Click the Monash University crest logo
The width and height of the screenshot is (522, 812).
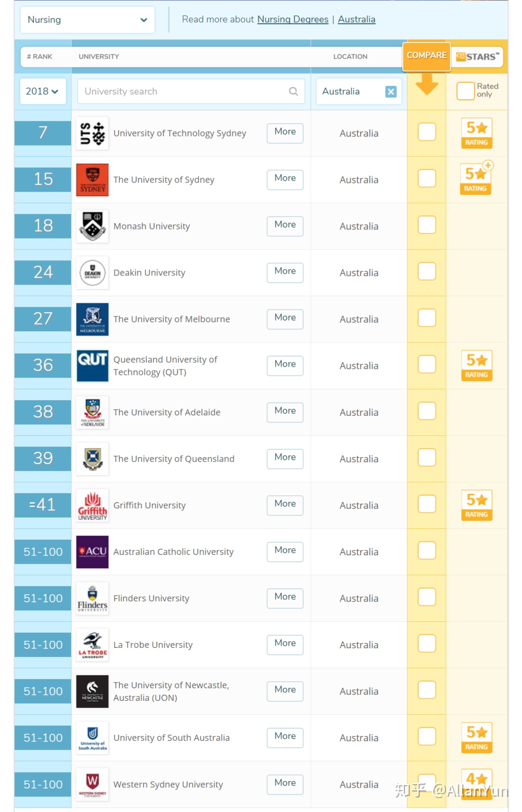[92, 226]
